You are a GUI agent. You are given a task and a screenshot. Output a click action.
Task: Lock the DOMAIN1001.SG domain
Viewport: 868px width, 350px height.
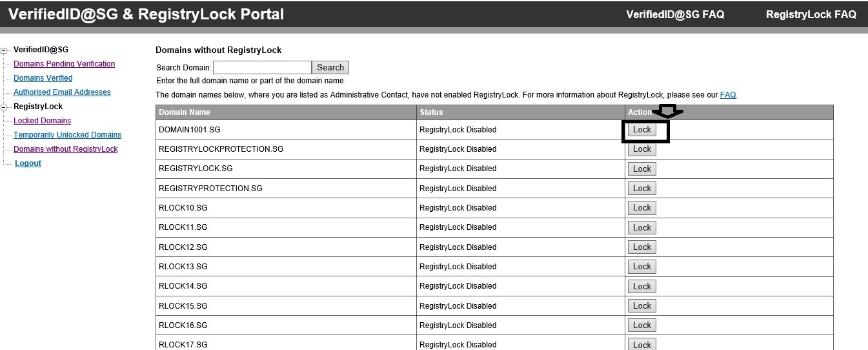pos(642,129)
